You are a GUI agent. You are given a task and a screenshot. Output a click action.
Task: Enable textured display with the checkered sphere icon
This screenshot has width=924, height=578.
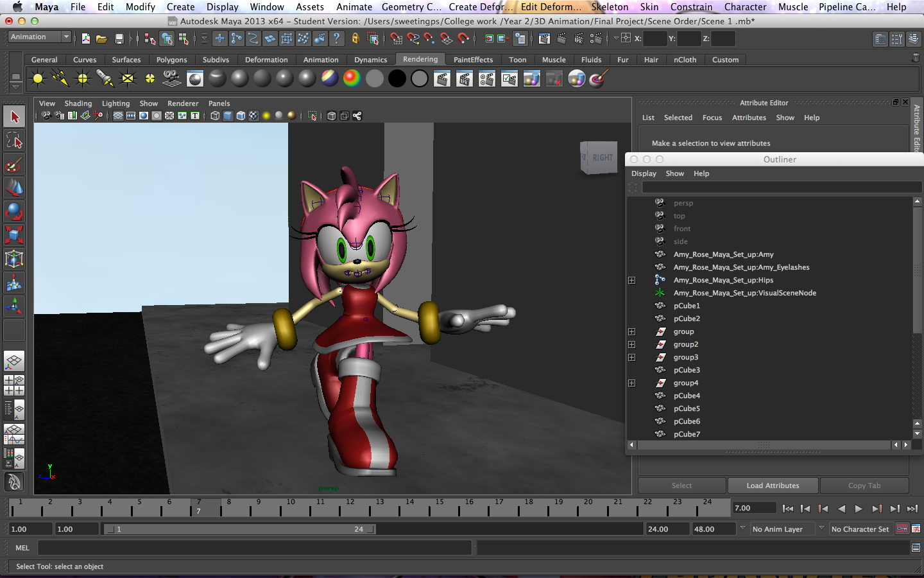(x=253, y=116)
